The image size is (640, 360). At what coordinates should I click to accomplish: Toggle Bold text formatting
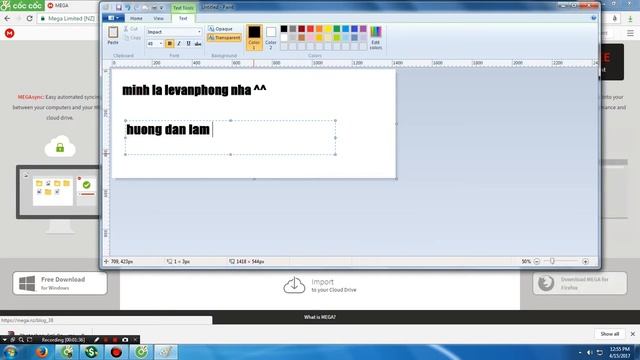(169, 43)
